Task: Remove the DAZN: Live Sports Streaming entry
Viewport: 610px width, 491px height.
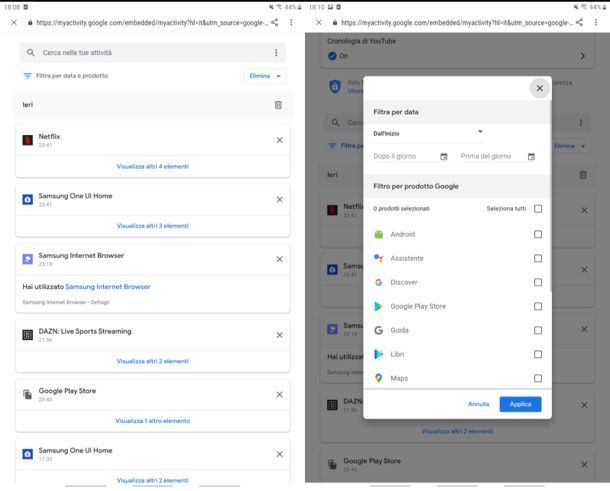Action: (x=280, y=335)
